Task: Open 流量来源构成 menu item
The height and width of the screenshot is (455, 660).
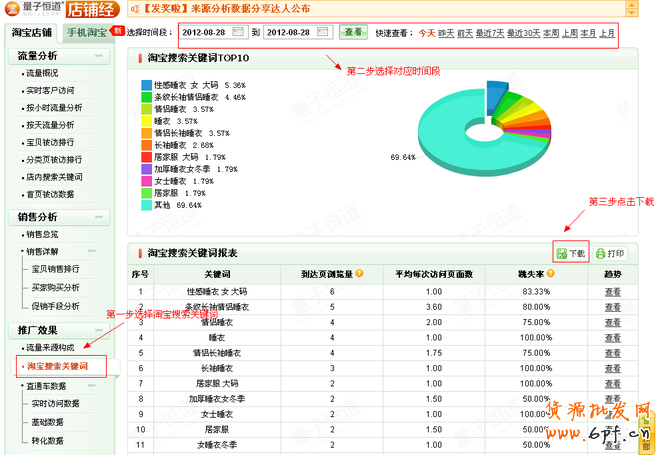Action: tap(50, 347)
